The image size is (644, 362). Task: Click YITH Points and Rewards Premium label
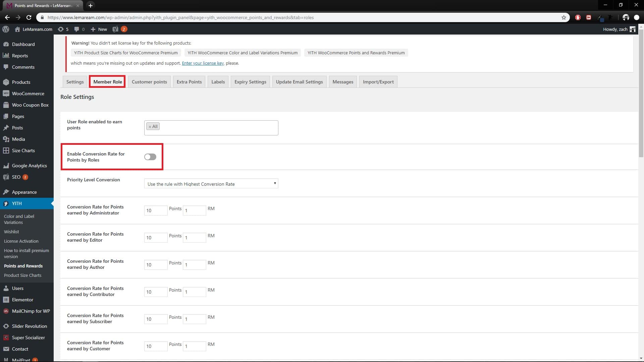point(356,53)
